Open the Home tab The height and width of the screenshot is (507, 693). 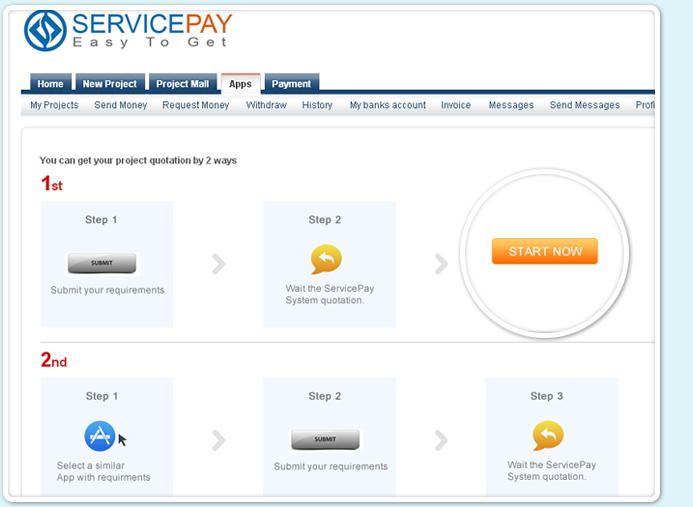click(50, 84)
